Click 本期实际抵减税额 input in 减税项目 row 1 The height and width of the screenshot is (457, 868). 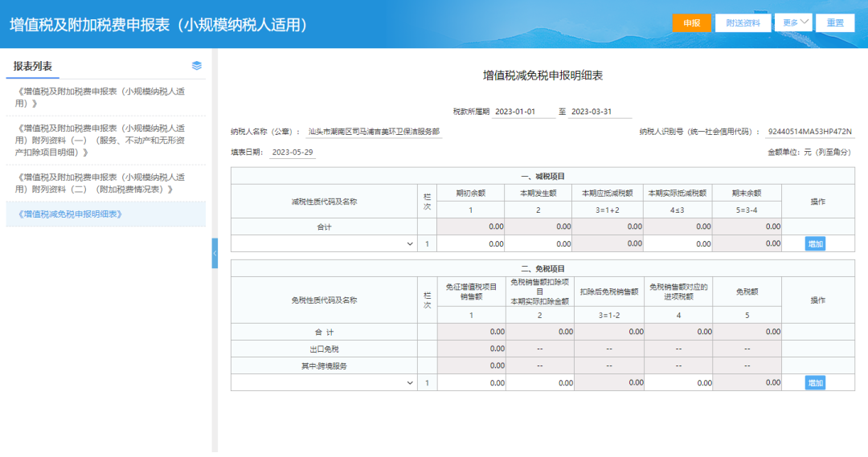(x=678, y=243)
